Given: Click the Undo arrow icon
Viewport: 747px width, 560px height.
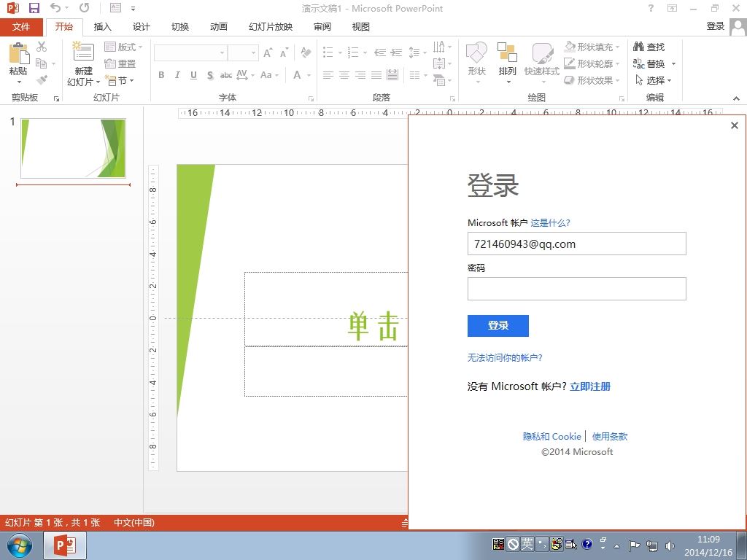Looking at the screenshot, I should (x=55, y=8).
